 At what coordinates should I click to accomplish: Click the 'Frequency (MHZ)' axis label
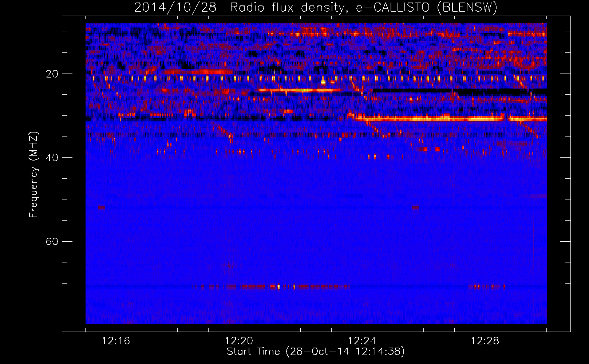click(x=33, y=174)
